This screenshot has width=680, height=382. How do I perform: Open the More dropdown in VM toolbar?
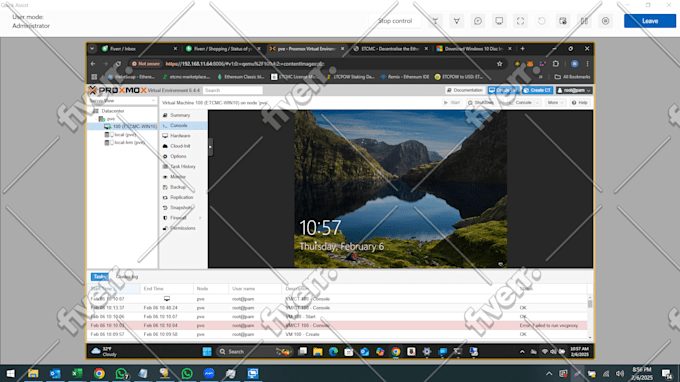click(555, 103)
